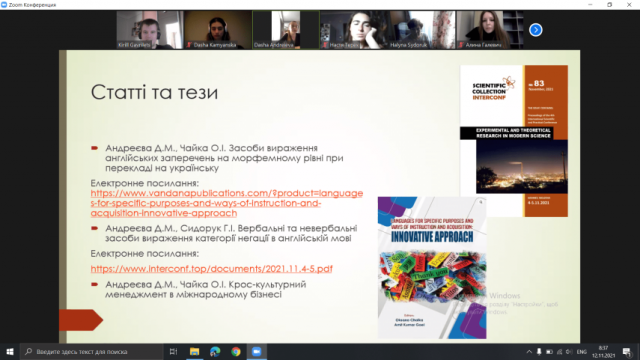Select Halyna Sydoruk's video thumbnail
The image size is (640, 360).
pyautogui.click(x=422, y=30)
